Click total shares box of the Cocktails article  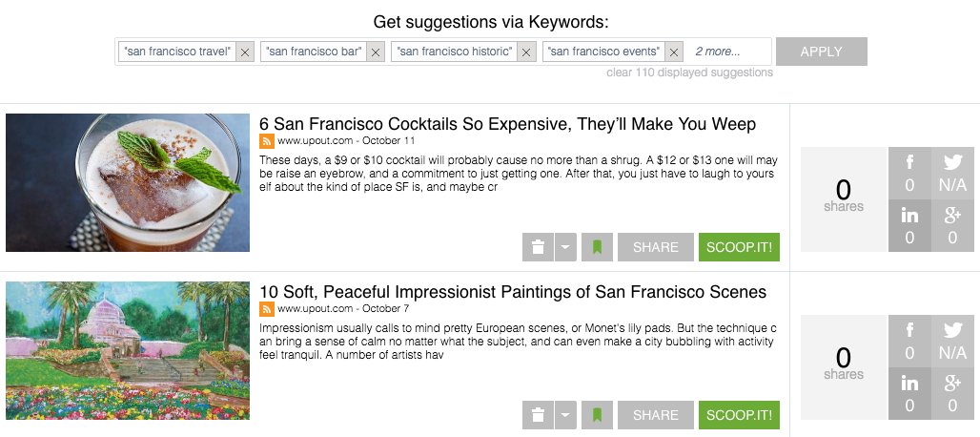843,199
